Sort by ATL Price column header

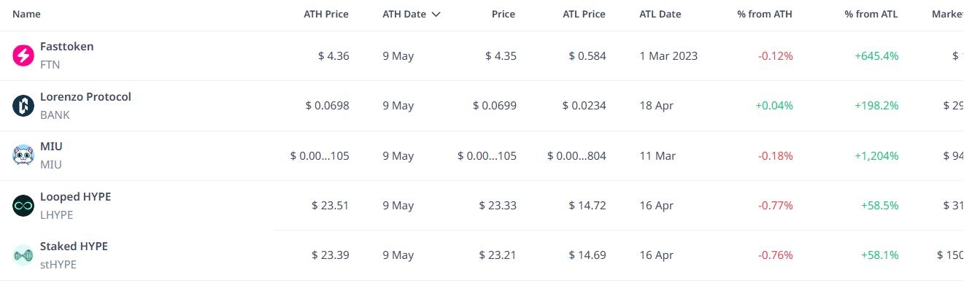[x=584, y=14]
